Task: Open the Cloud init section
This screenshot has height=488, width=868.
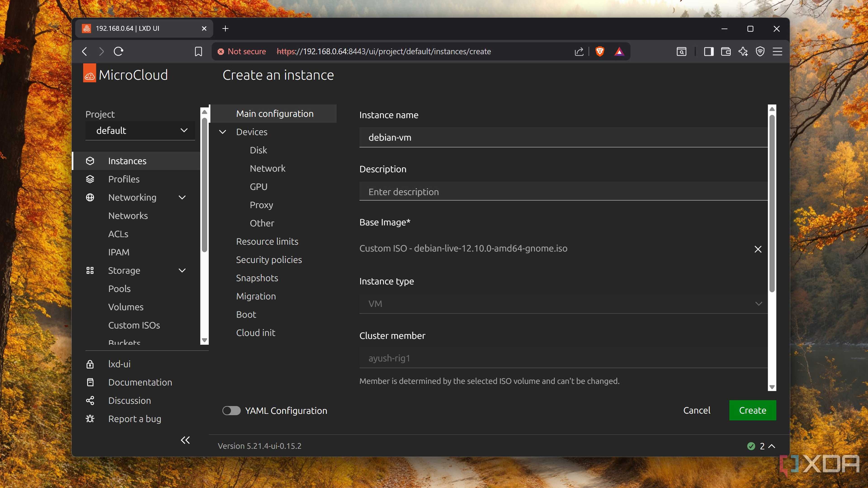Action: coord(255,333)
